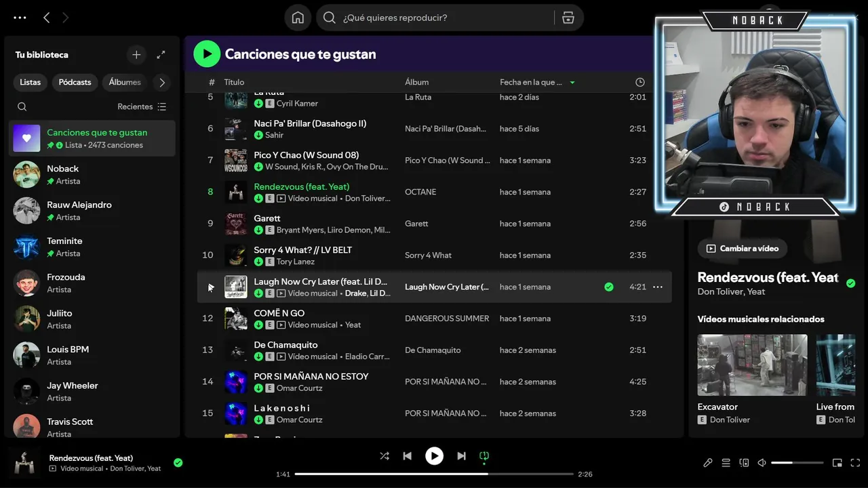Open the OCTANE album link
This screenshot has height=488, width=868.
pos(420,192)
